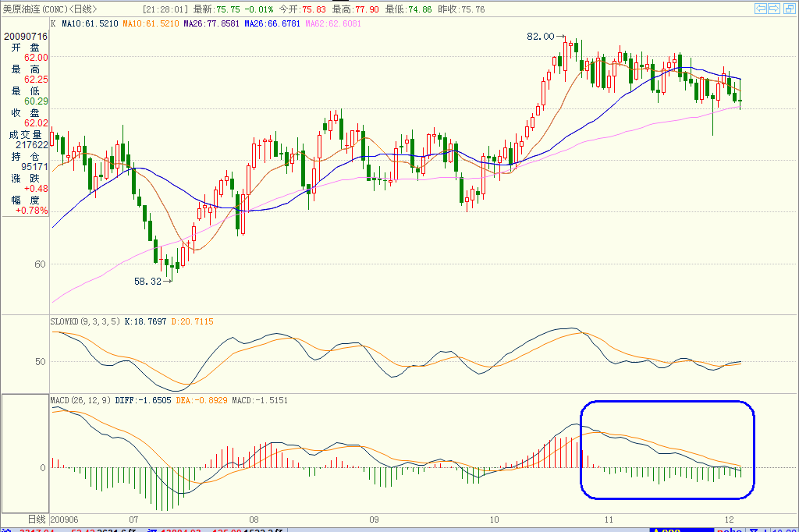Click the MACD:-1.5151 value
The width and height of the screenshot is (799, 532).
click(x=260, y=400)
